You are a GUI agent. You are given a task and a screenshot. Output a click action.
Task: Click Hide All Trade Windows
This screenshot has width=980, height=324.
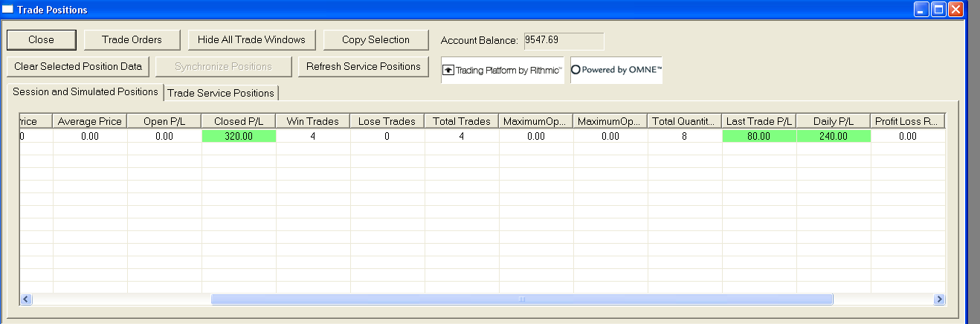pyautogui.click(x=251, y=39)
